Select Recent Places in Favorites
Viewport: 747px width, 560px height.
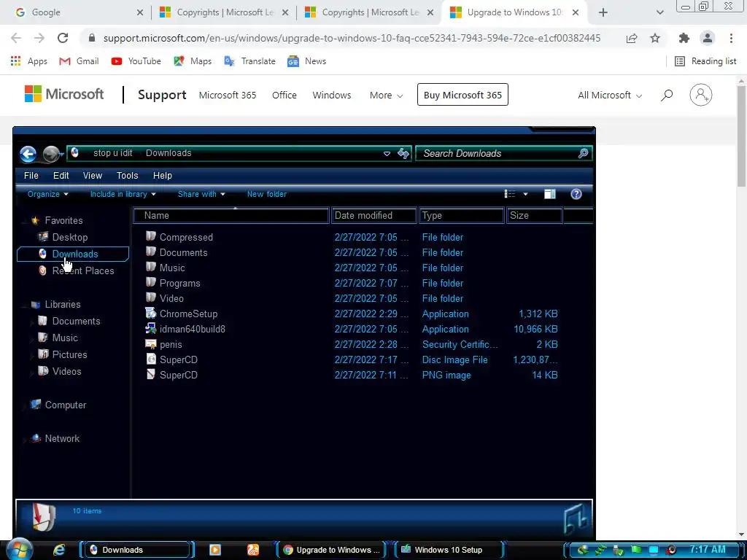click(x=83, y=271)
